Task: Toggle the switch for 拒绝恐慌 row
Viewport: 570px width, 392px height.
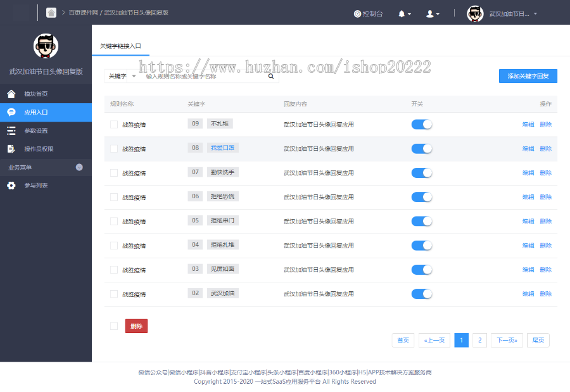Action: (x=422, y=197)
